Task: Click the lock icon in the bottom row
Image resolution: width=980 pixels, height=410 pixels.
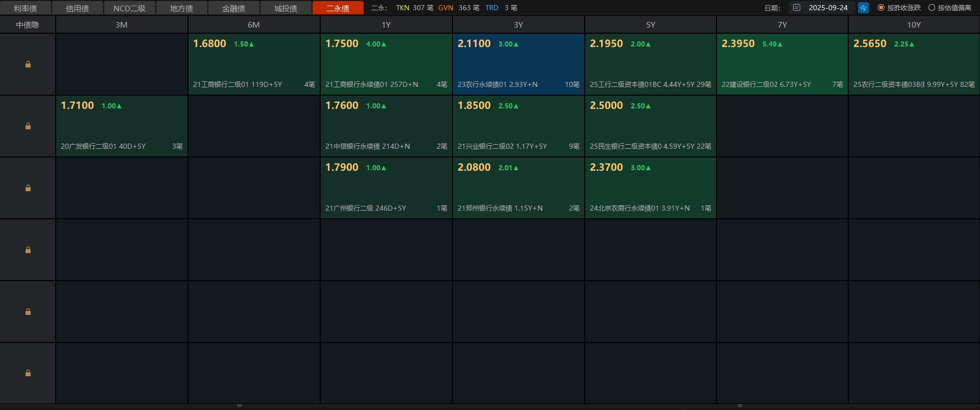Action: tap(28, 373)
